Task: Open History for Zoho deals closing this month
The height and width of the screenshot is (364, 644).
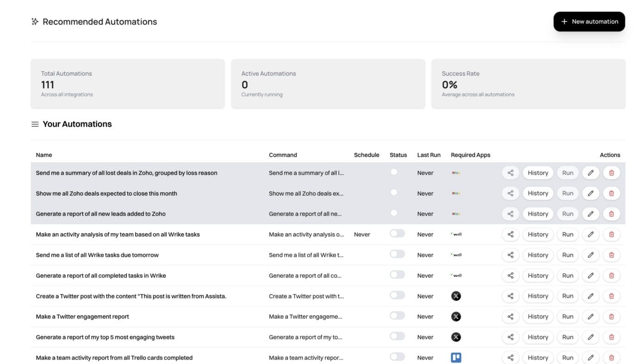Action: 537,193
